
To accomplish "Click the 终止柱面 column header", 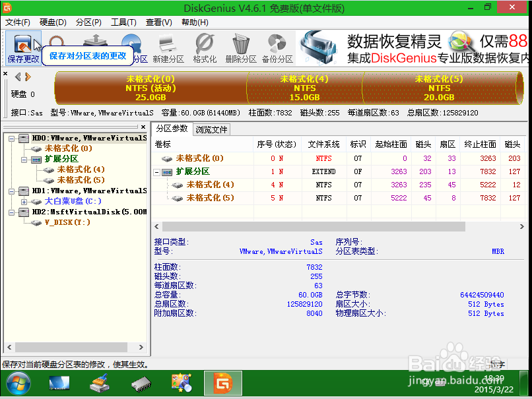I will click(480, 144).
